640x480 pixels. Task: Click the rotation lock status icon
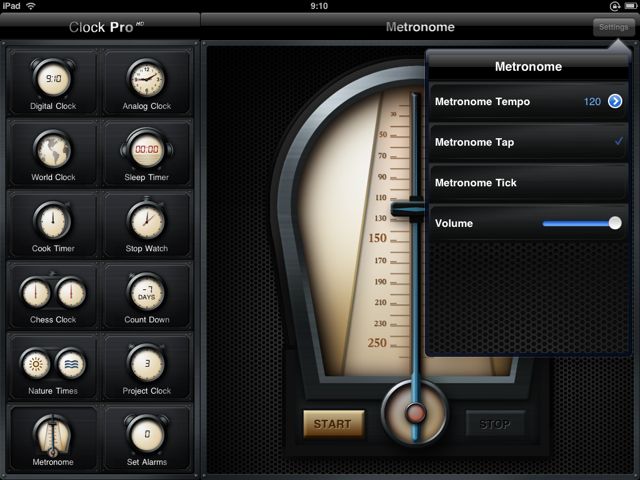[614, 6]
